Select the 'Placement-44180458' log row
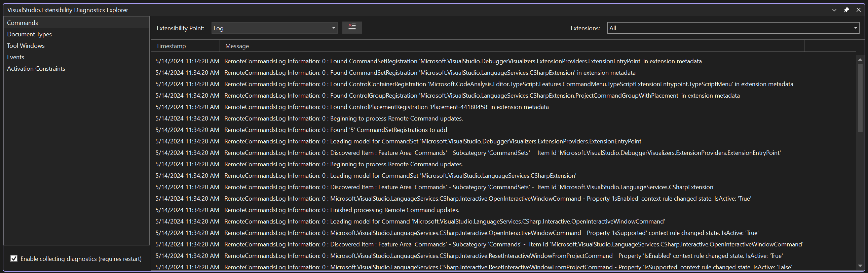Image resolution: width=868 pixels, height=273 pixels. tap(503, 107)
